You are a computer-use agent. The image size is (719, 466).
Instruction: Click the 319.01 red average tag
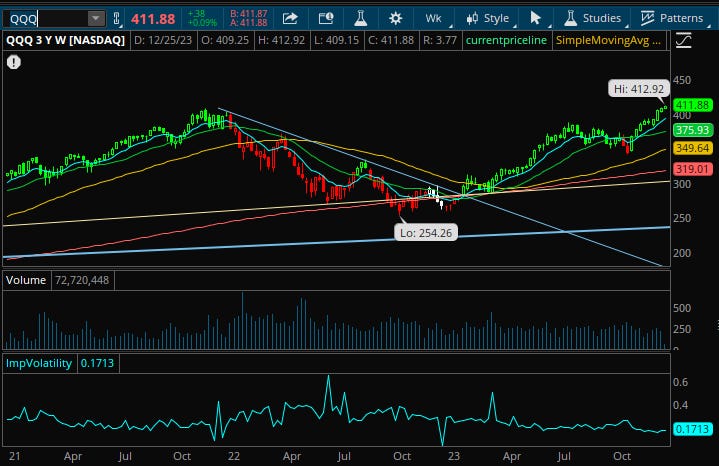[692, 169]
